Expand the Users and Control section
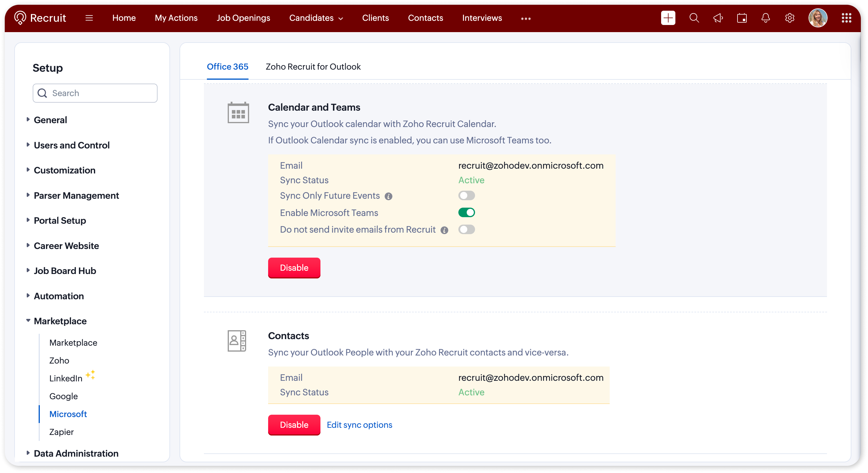The height and width of the screenshot is (473, 868). [x=71, y=145]
